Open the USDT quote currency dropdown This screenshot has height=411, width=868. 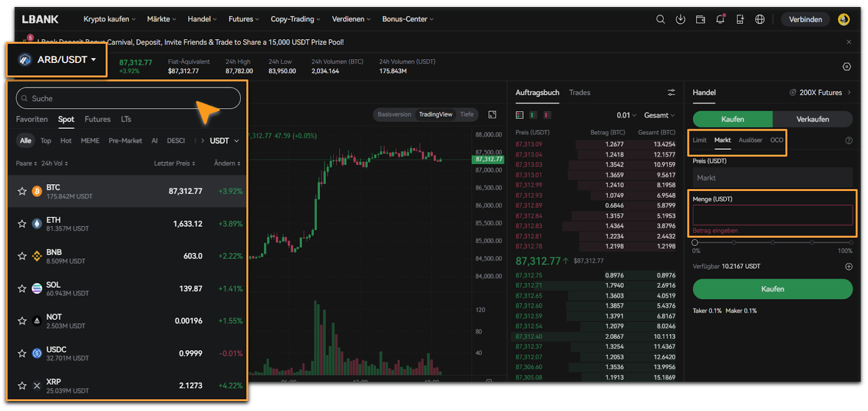coord(224,141)
